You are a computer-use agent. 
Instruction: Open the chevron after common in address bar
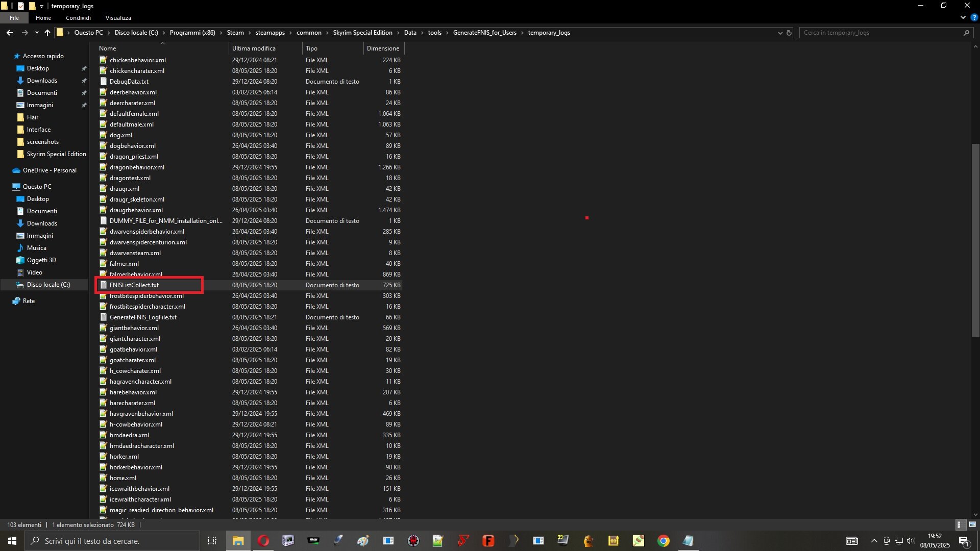327,33
